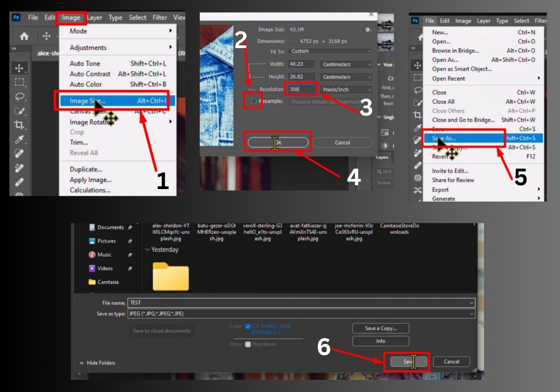Click the Home icon in the Image menu screenshot

pyautogui.click(x=24, y=36)
